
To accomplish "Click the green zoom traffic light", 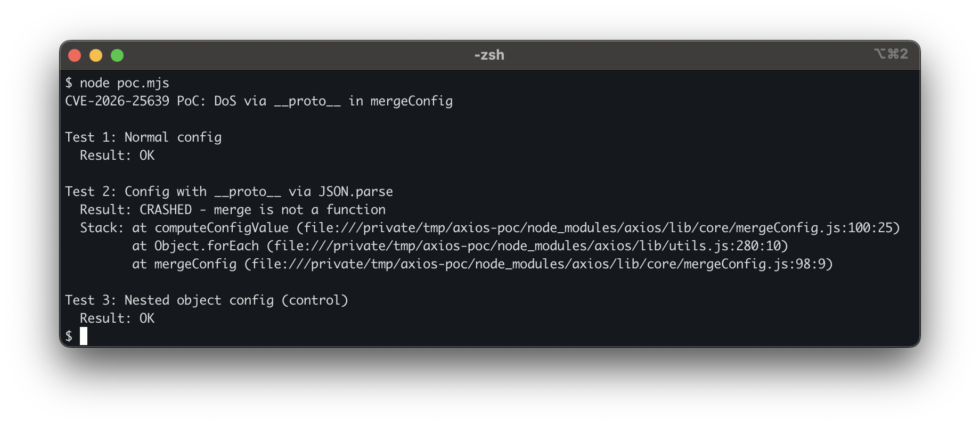I will coord(118,55).
